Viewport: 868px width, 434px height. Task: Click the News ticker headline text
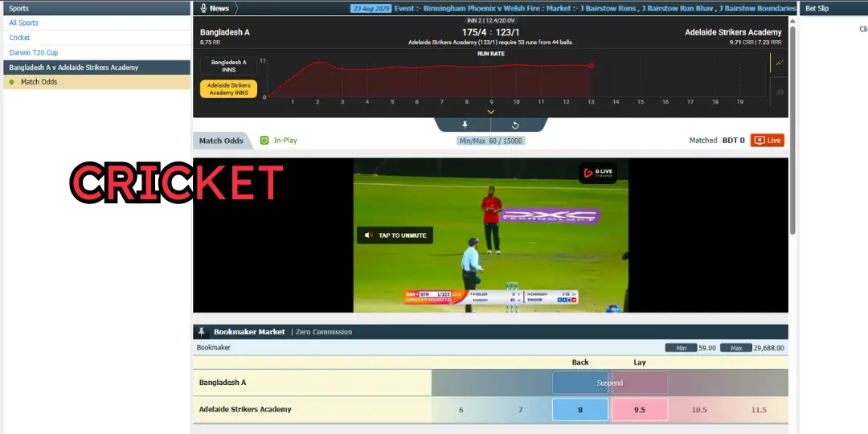(x=595, y=8)
